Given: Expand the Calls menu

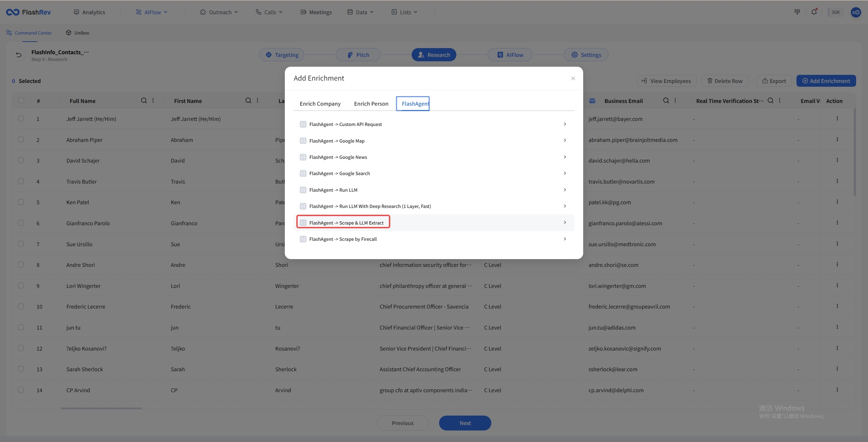Looking at the screenshot, I should pyautogui.click(x=269, y=12).
